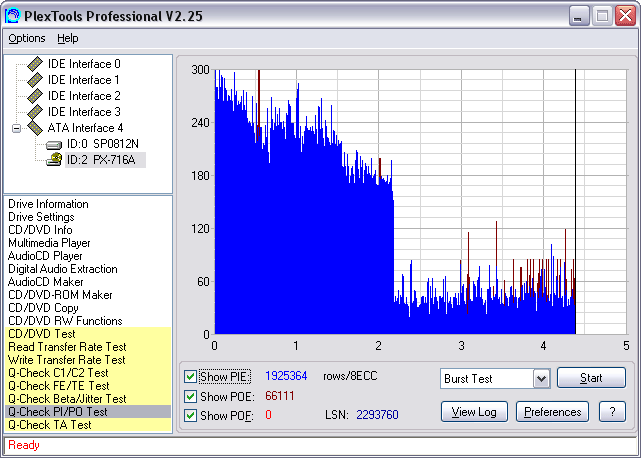641x458 pixels.
Task: Open AudioCD Player function
Action: coord(45,256)
